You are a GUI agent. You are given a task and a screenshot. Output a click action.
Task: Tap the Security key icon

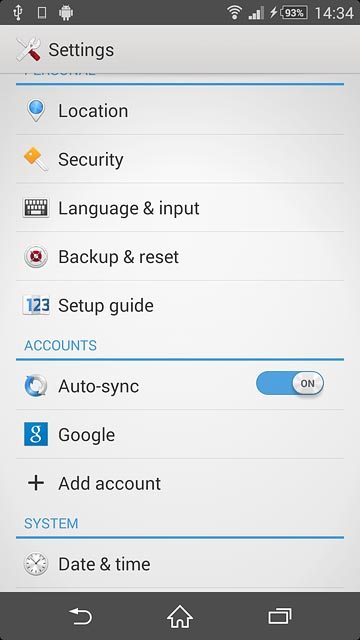[x=36, y=159]
